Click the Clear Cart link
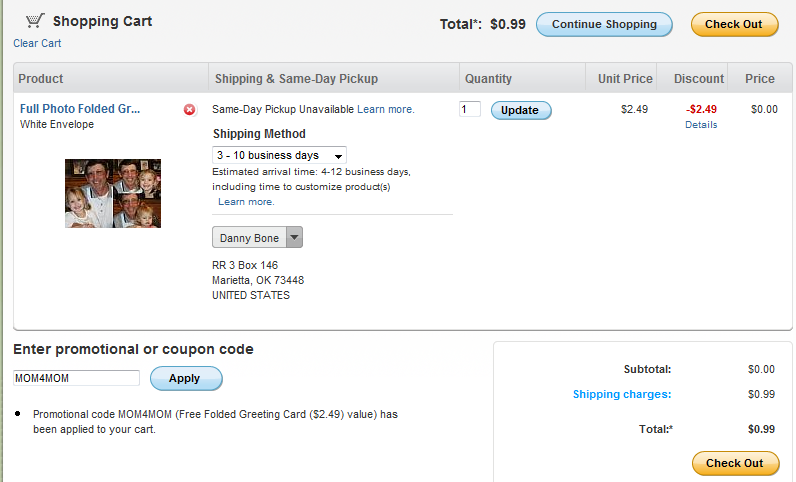 click(37, 43)
